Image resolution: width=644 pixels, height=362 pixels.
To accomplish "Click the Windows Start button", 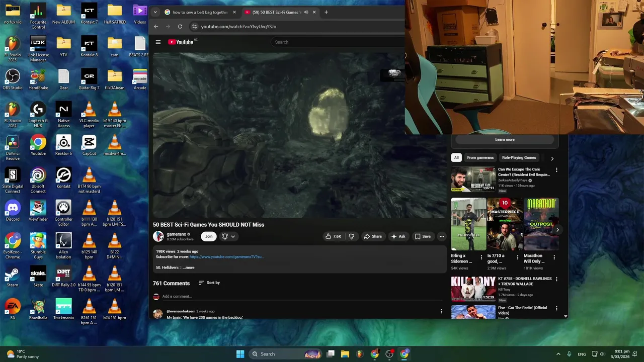I will [x=240, y=354].
